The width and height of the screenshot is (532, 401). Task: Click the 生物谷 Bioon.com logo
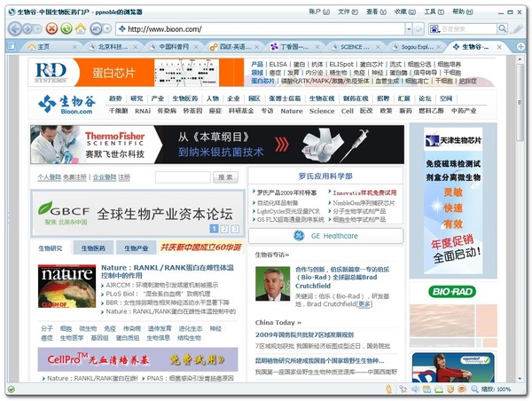pyautogui.click(x=66, y=104)
